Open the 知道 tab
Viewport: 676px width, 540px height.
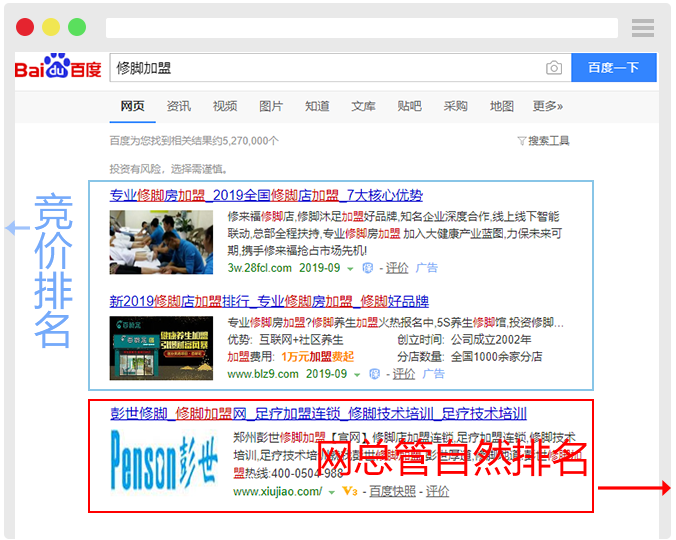(x=317, y=106)
